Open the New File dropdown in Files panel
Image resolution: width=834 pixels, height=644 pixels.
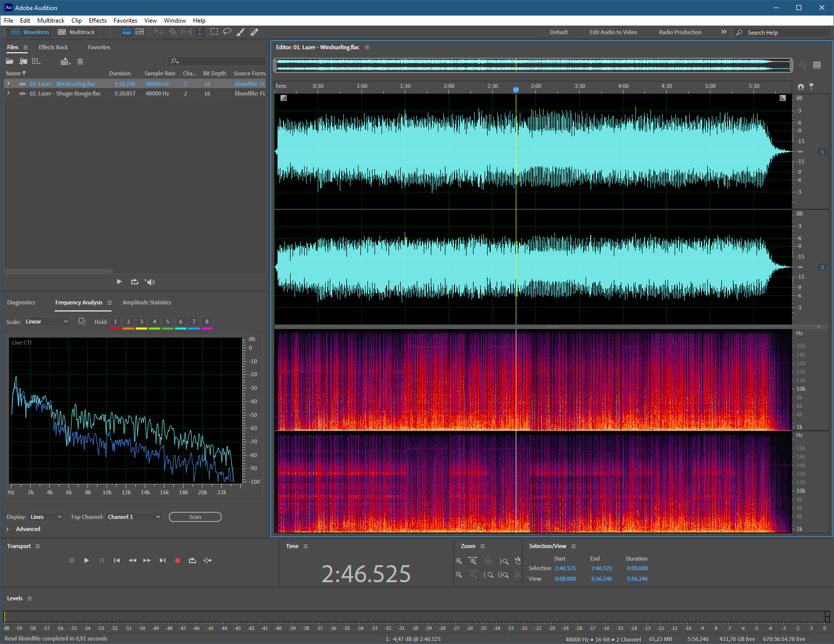(x=36, y=61)
